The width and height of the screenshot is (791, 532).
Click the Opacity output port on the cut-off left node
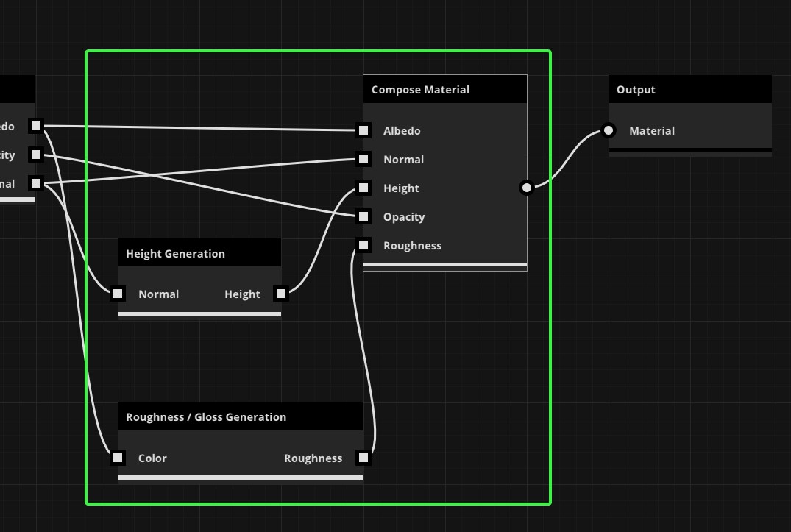[35, 155]
